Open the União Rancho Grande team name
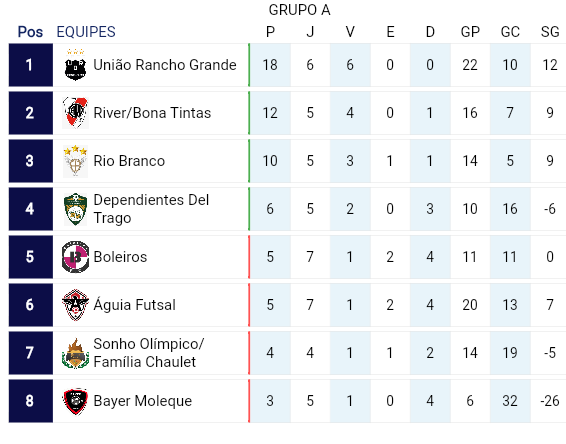Screen dimensions: 566x444 (x=165, y=65)
